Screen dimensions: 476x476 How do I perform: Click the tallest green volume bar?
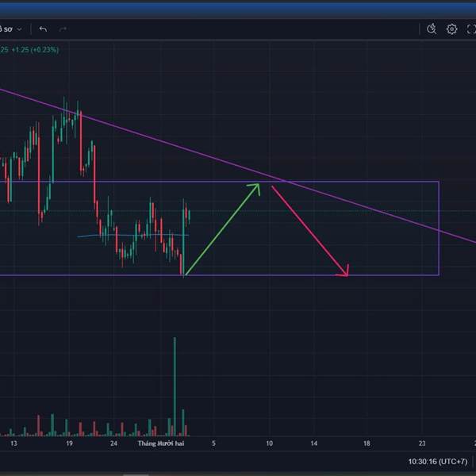click(175, 386)
